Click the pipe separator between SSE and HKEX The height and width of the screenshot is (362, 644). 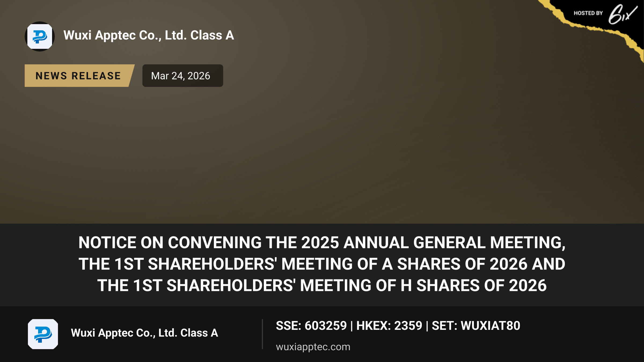(352, 326)
